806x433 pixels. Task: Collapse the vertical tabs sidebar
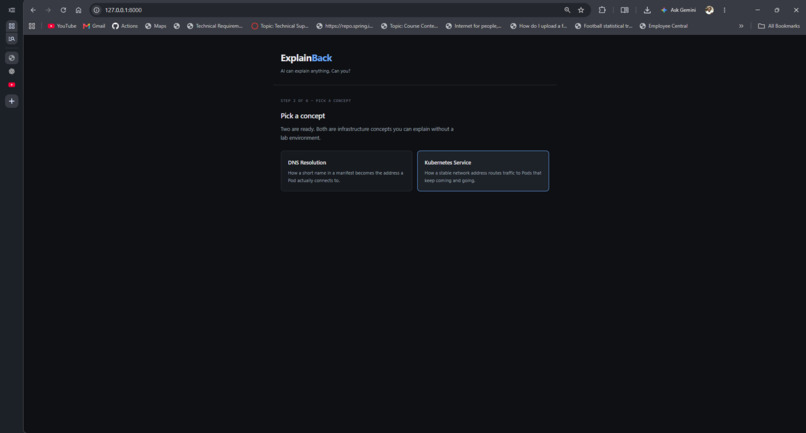click(x=11, y=10)
